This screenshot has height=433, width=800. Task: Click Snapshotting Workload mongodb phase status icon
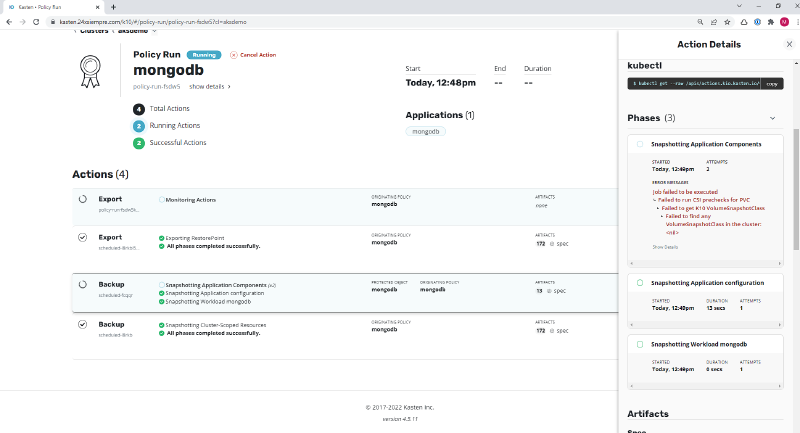(x=640, y=344)
